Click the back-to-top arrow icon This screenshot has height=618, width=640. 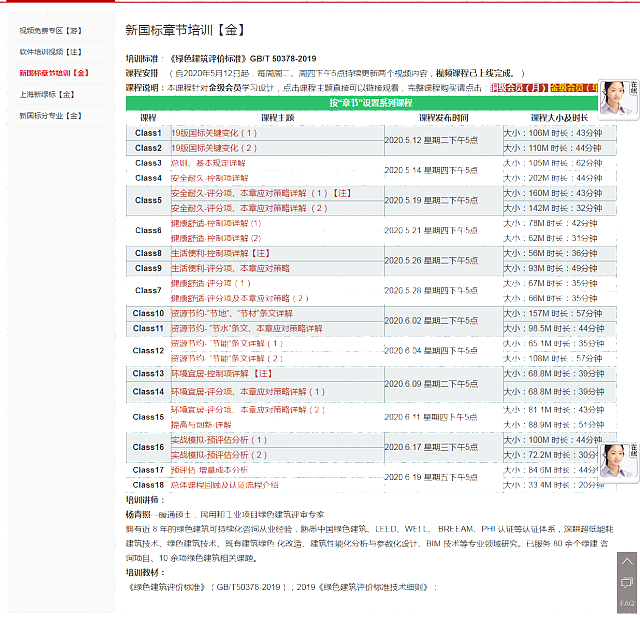click(627, 563)
